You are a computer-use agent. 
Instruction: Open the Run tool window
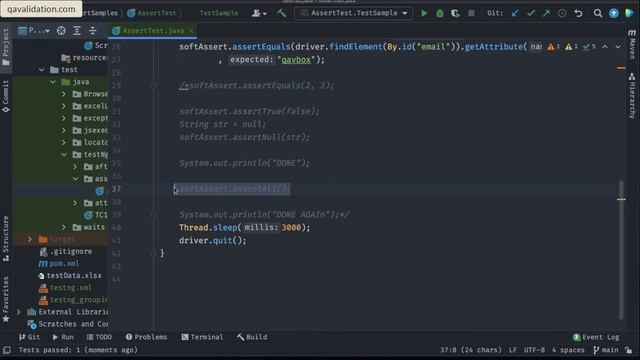click(x=63, y=337)
